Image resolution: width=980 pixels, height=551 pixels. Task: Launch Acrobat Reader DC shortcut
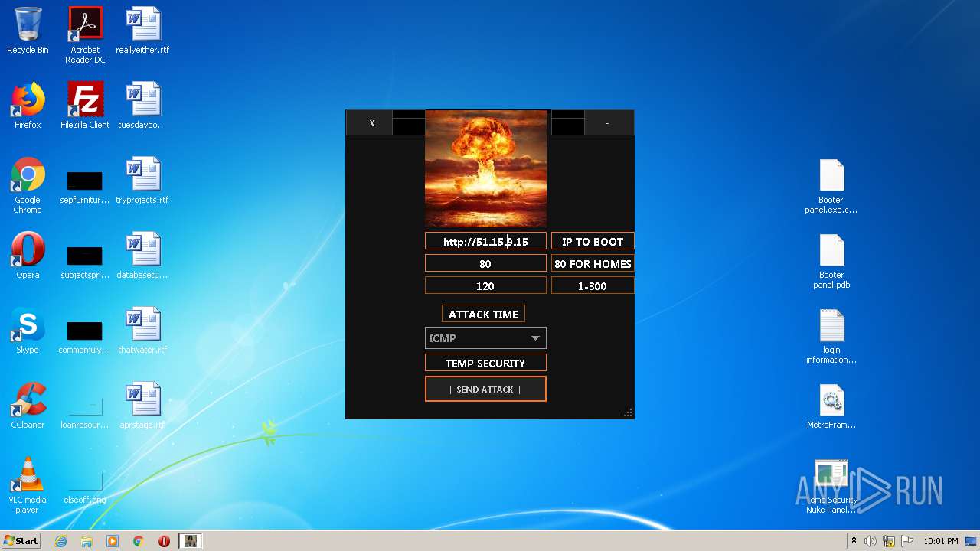coord(85,35)
